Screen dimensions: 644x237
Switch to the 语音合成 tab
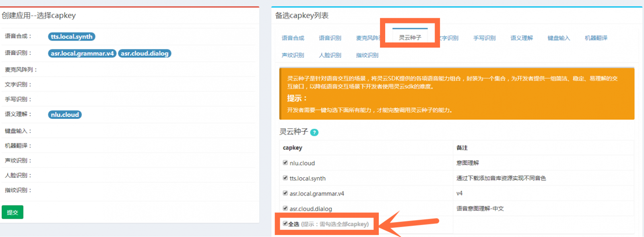(x=293, y=38)
